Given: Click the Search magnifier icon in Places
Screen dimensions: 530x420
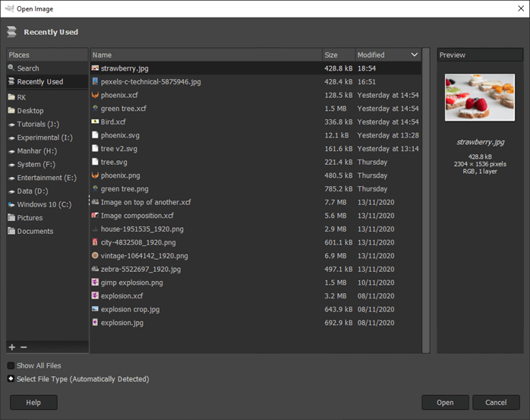Looking at the screenshot, I should point(11,68).
